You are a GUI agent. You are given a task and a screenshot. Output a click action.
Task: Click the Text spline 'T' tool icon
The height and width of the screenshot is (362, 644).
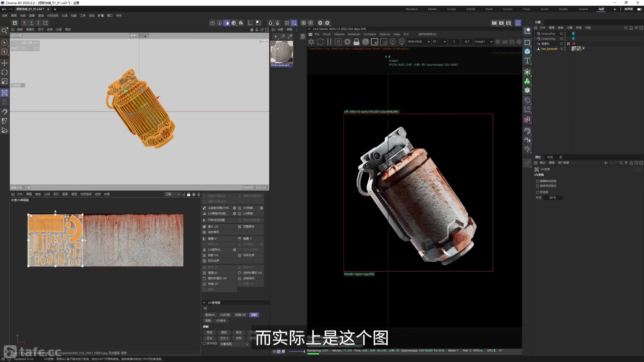[527, 61]
